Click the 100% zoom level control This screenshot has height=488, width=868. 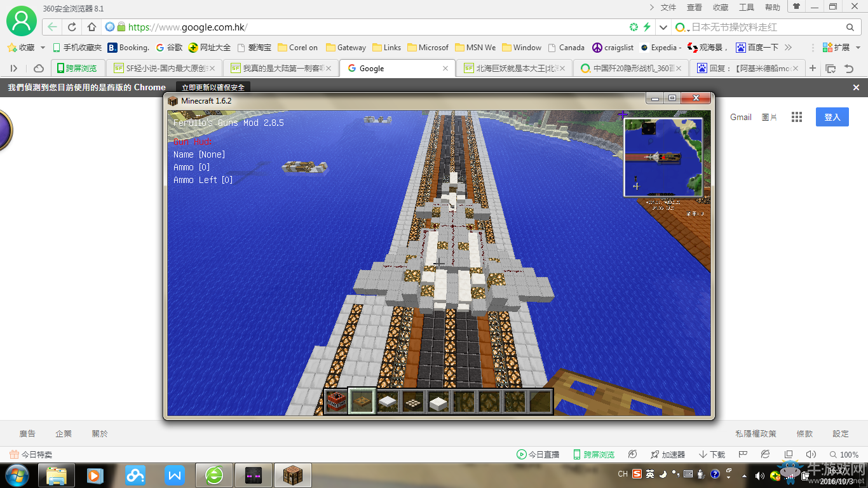pos(843,454)
